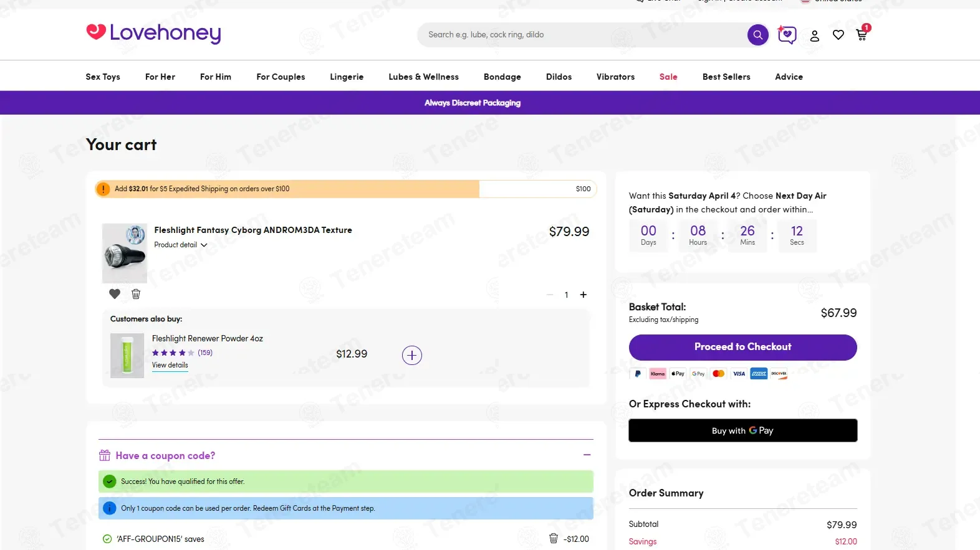Image resolution: width=980 pixels, height=550 pixels.
Task: Open the account profile icon
Action: pos(814,36)
